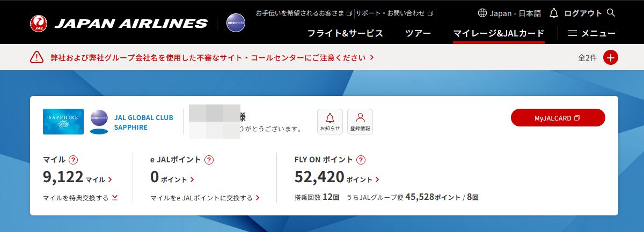Open e JALポイント help question mark

click(209, 160)
